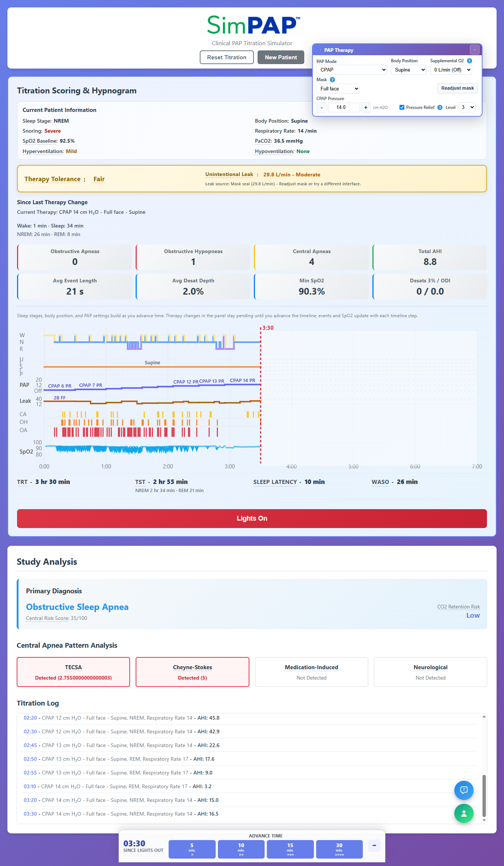Click the Pressure Relief help icon
The image size is (504, 866).
click(x=440, y=107)
